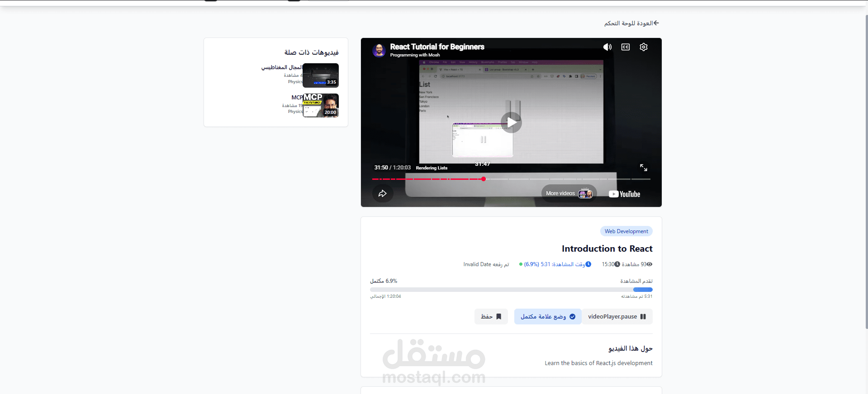
Task: Click the watch progress bar تقدم المشاهدة
Action: coord(511,290)
